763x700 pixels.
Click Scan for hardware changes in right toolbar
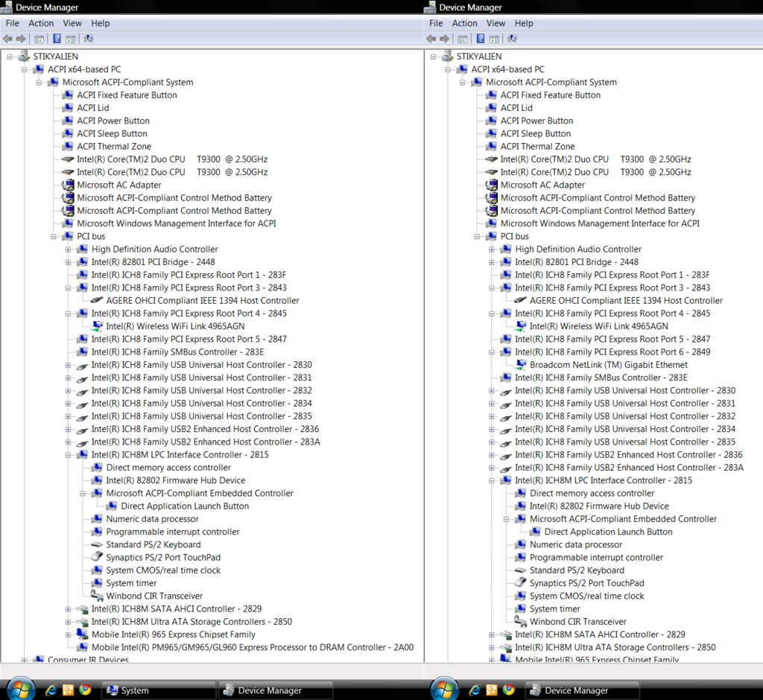point(513,39)
